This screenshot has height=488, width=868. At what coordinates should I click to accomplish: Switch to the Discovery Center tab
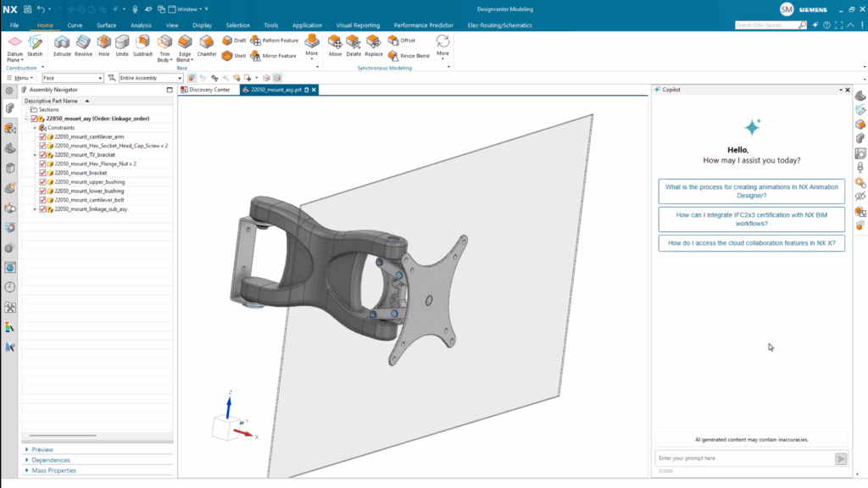click(209, 90)
